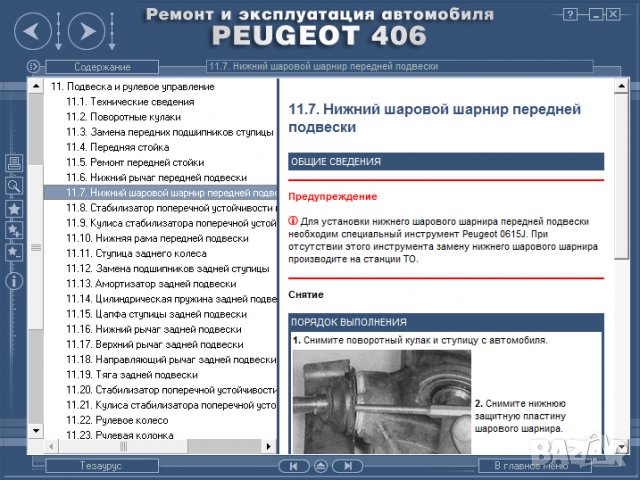This screenshot has width=640, height=480.
Task: Click article pane scroll up arrow
Action: tap(621, 86)
